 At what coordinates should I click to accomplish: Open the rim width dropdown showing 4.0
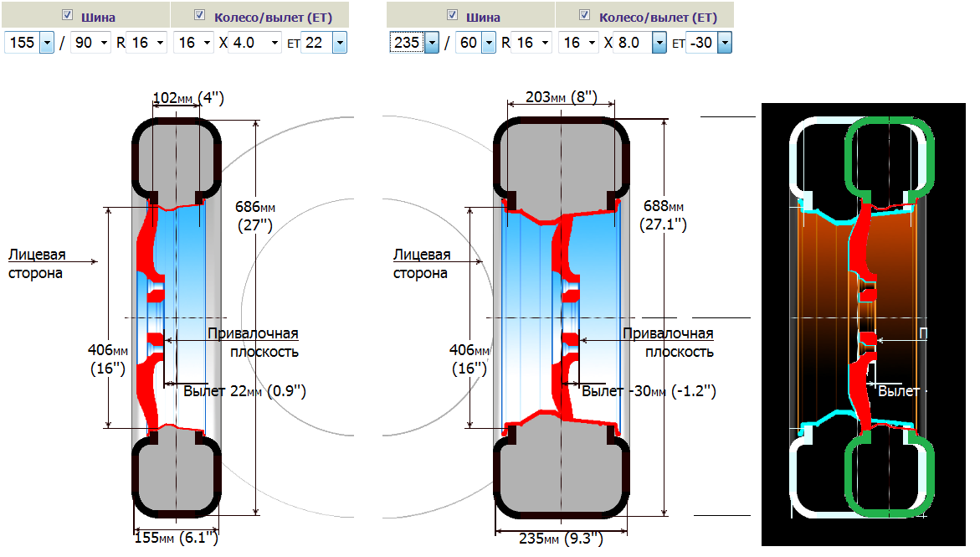(255, 43)
